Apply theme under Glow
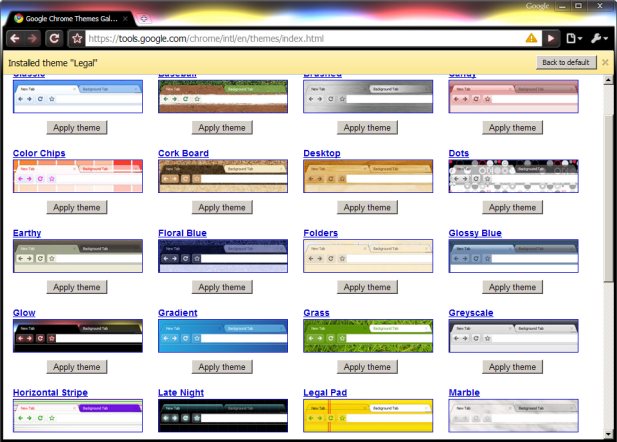This screenshot has width=617, height=442. pos(77,367)
